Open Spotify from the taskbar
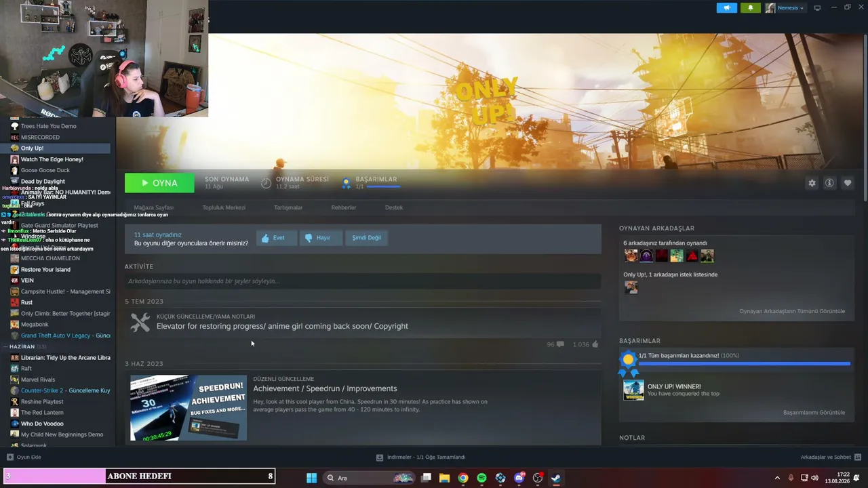This screenshot has height=488, width=868. 481,478
